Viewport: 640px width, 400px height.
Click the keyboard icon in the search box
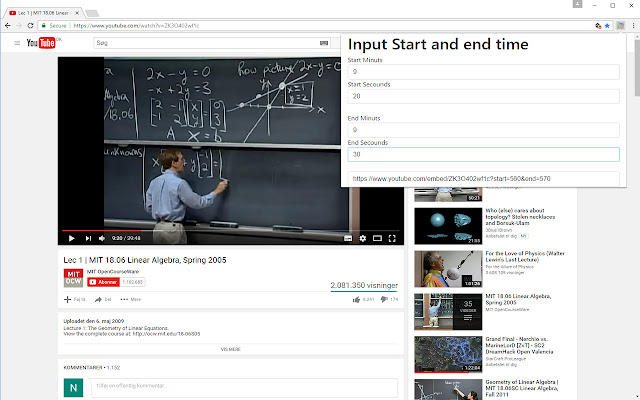(324, 43)
